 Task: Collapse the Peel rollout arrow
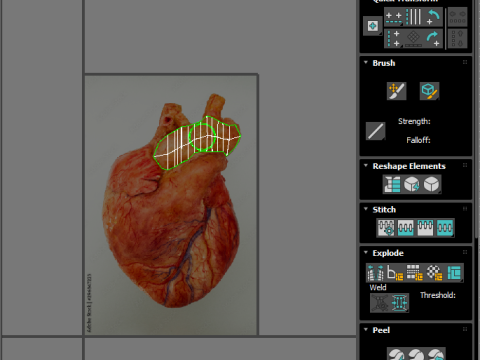[x=366, y=329]
